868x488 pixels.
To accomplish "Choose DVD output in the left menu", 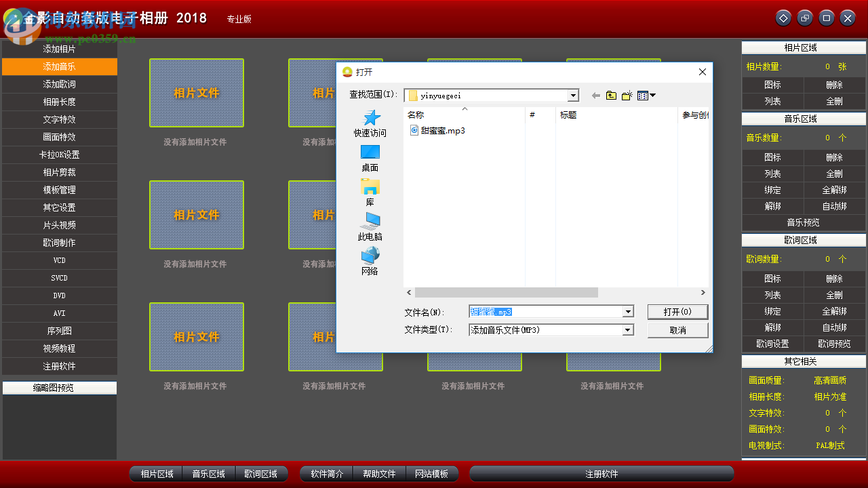I will pos(60,296).
